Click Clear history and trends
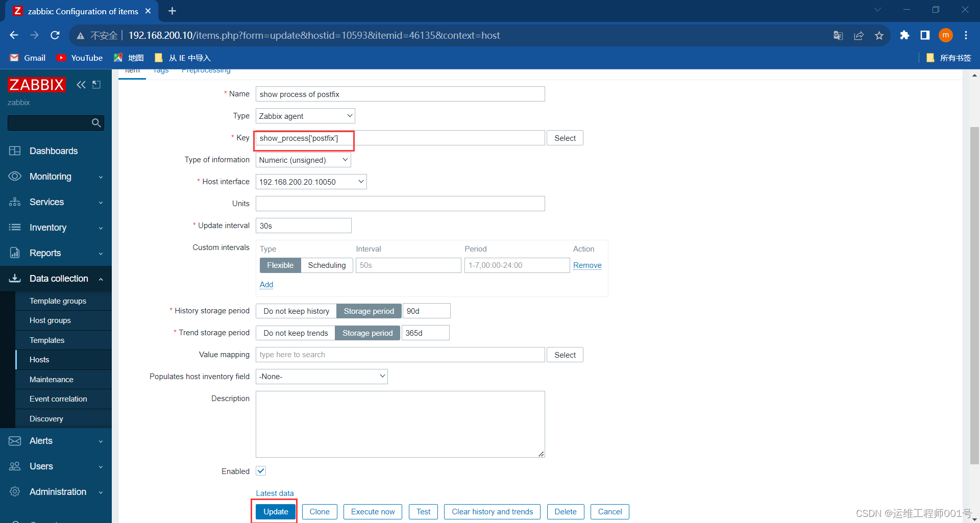Screen dimensions: 980x523 click(x=492, y=512)
